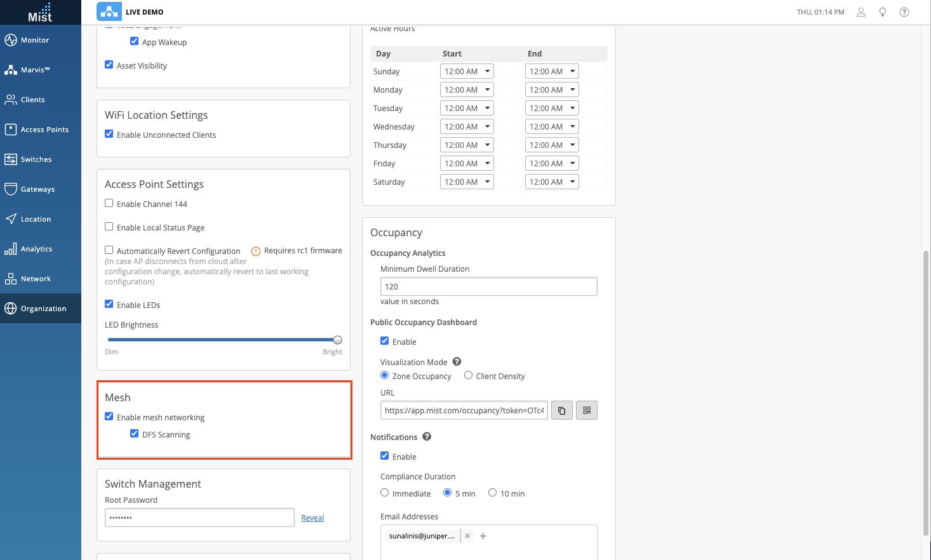
Task: Adjust the LED Brightness slider handle
Action: (x=337, y=340)
